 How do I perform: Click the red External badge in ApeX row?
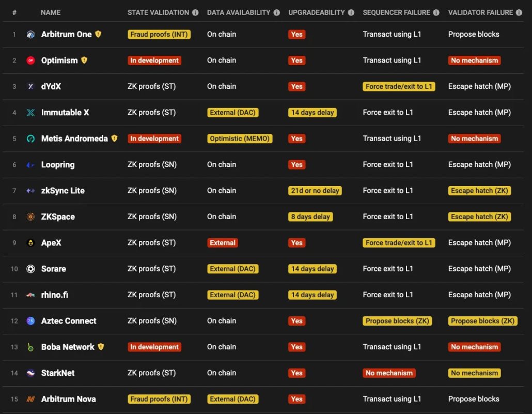coord(223,243)
